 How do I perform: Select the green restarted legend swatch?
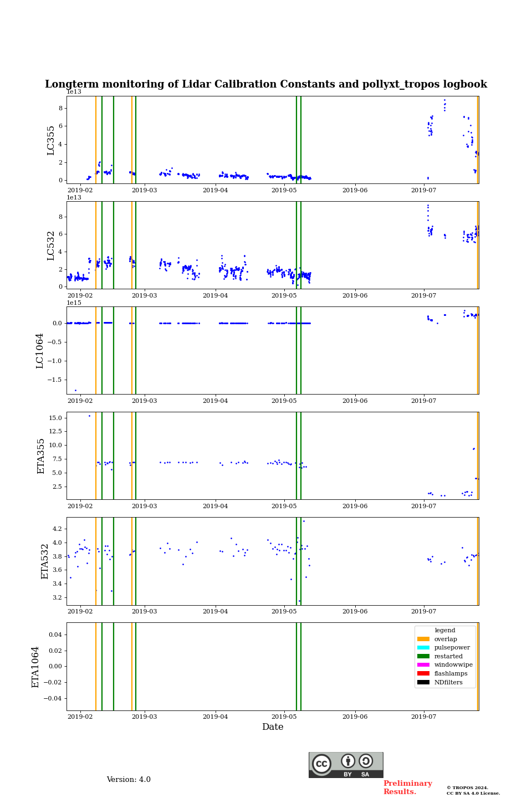coord(423,656)
